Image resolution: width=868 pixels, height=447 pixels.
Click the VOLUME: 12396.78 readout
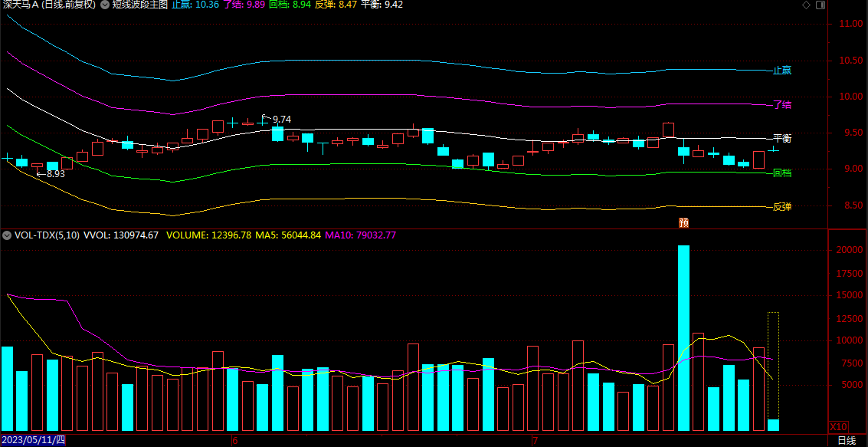[208, 235]
